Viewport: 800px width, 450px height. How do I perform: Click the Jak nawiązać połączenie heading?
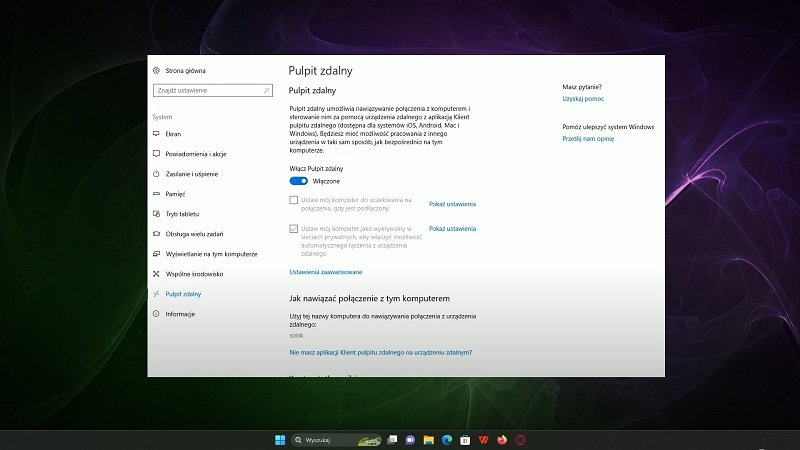(369, 298)
